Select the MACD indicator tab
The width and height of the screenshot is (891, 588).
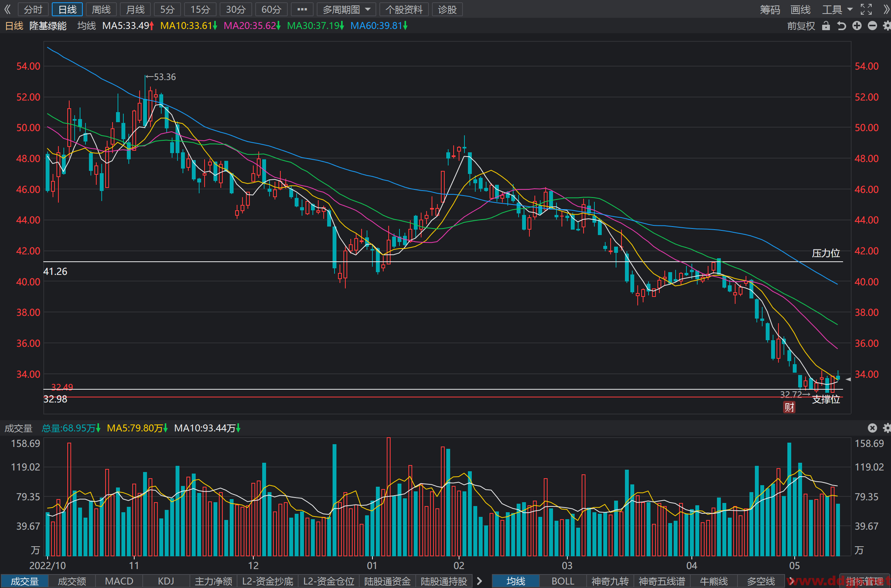pyautogui.click(x=119, y=581)
